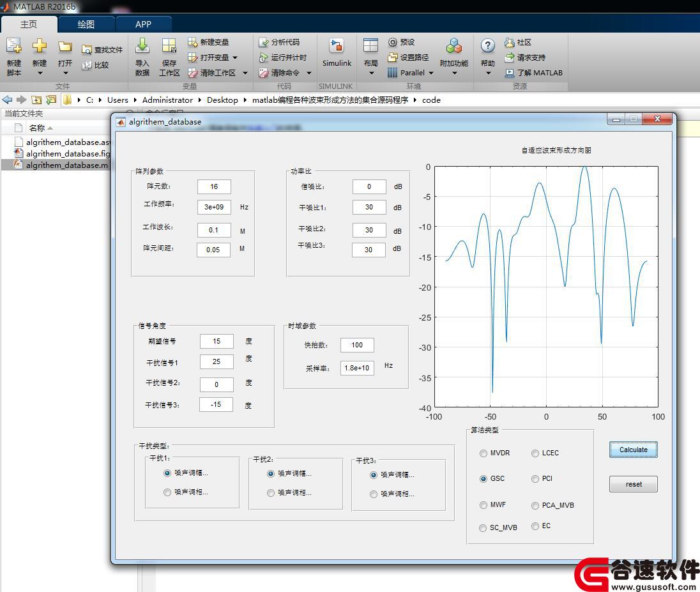Expand the Add-Ons dropdown arrow
Image resolution: width=700 pixels, height=592 pixels.
(455, 73)
